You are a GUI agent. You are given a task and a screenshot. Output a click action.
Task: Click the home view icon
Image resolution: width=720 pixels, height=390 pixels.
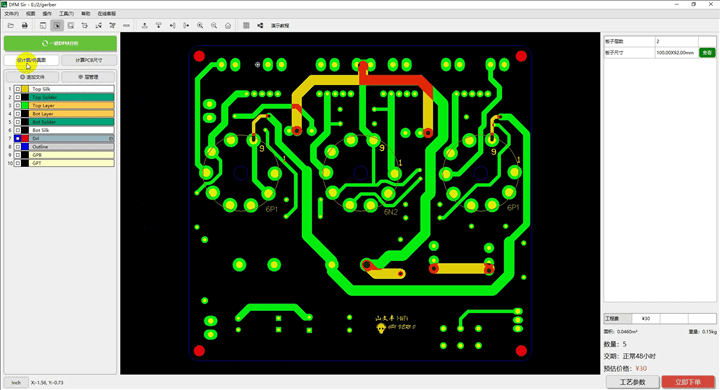[228, 26]
